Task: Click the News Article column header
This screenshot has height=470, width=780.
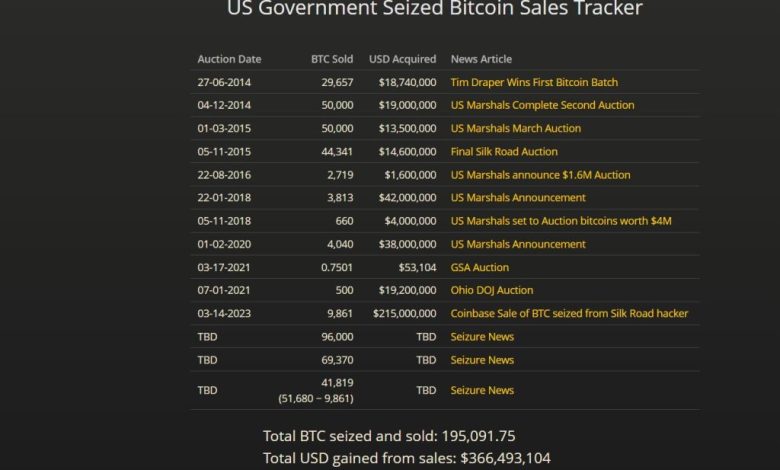Action: [481, 59]
